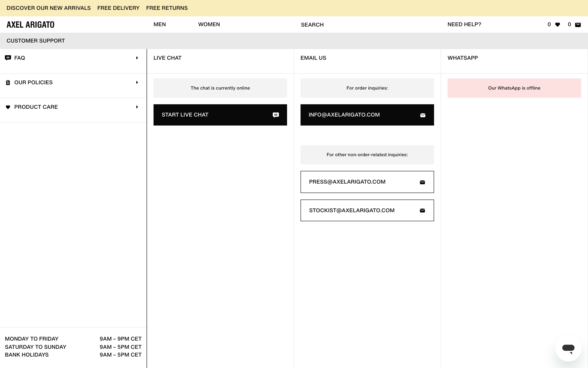Click 'For order inquiries:' label

(x=367, y=88)
